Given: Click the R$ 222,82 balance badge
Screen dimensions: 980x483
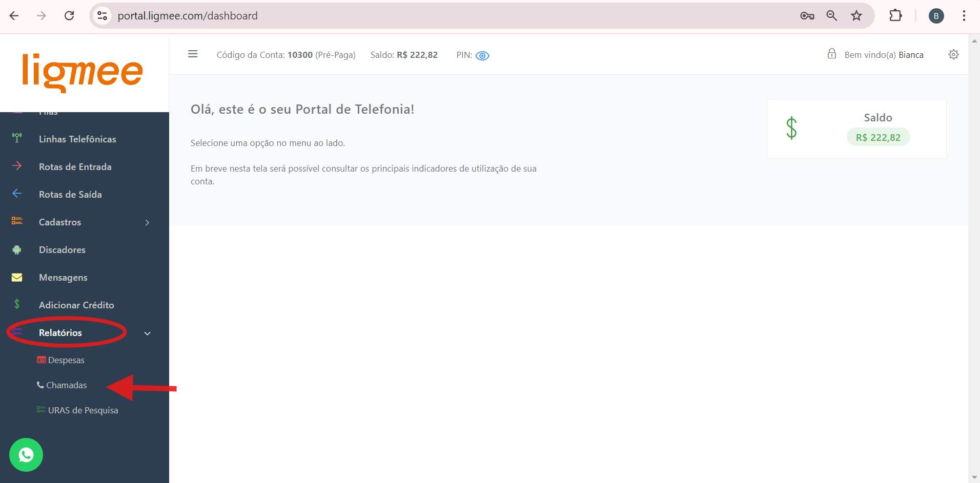Looking at the screenshot, I should point(877,137).
